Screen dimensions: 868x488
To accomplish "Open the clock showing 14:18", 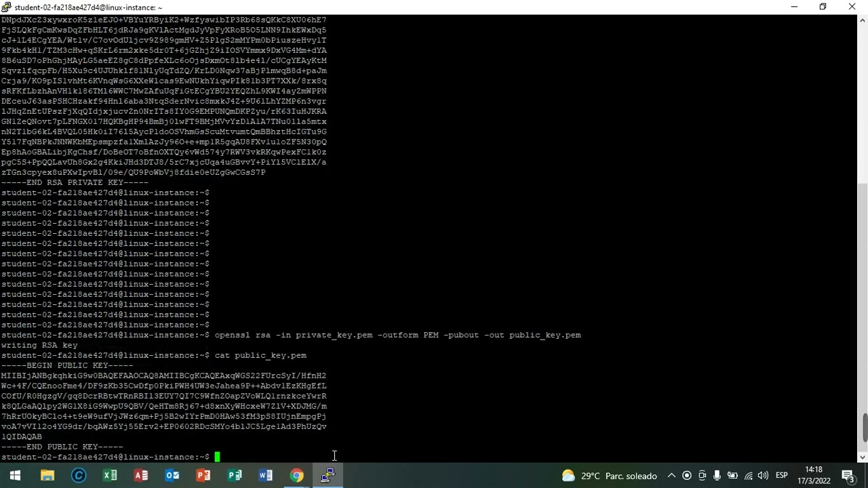I will point(814,476).
